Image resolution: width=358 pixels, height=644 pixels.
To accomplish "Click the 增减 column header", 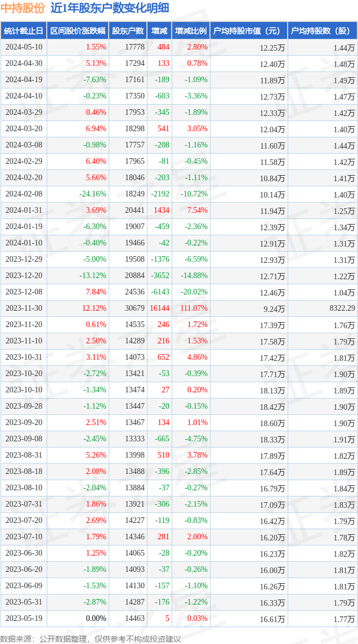I will pyautogui.click(x=159, y=31).
